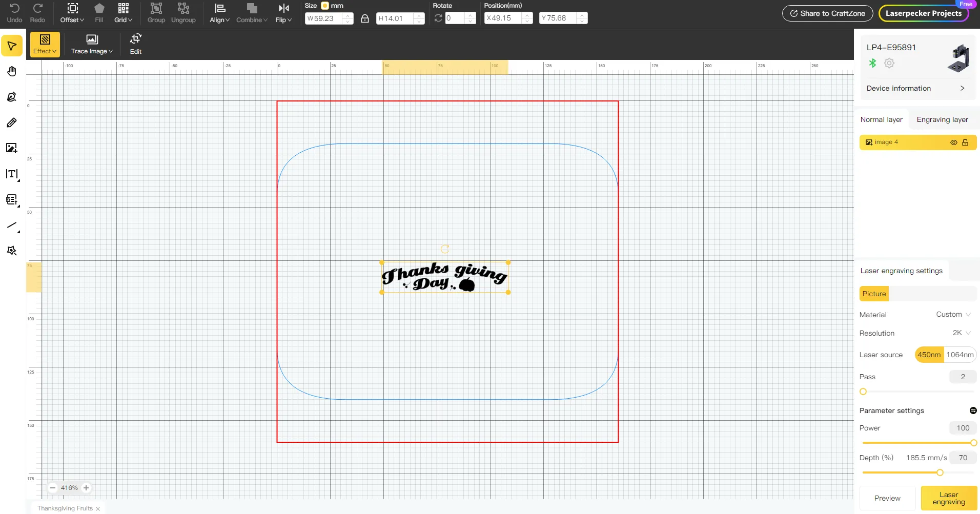Open the Trace image dropdown
This screenshot has width=980, height=514.
click(x=92, y=44)
